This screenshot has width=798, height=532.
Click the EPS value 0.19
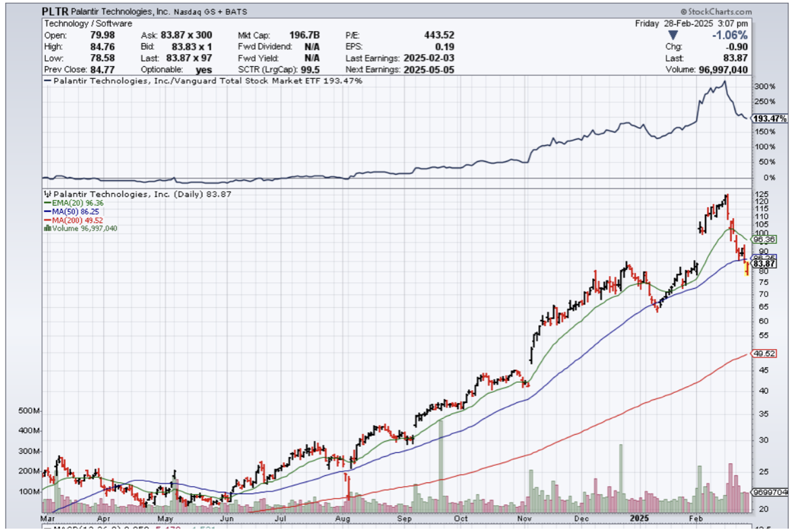[445, 47]
